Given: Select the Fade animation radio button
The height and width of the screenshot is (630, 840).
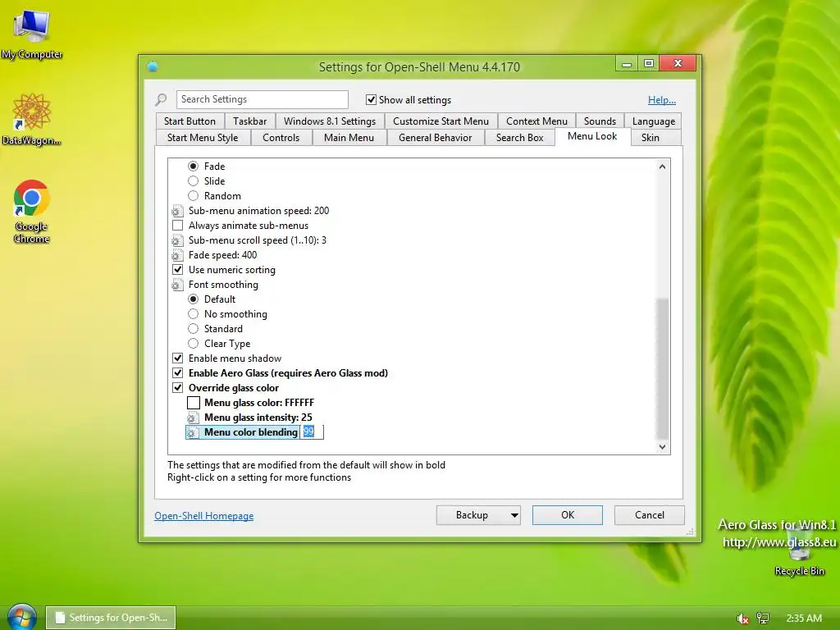Looking at the screenshot, I should pos(194,167).
